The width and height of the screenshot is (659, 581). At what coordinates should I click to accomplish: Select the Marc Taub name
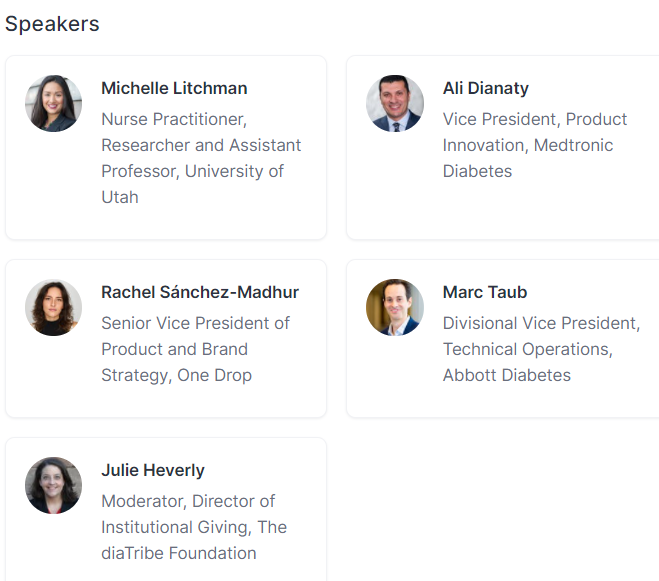(484, 292)
